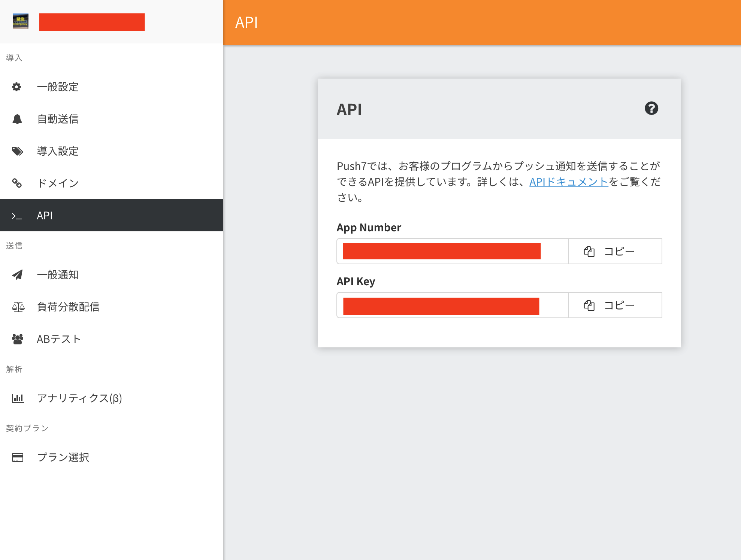Click the users group icon for ABテスト
Image resolution: width=741 pixels, height=560 pixels.
(x=17, y=339)
